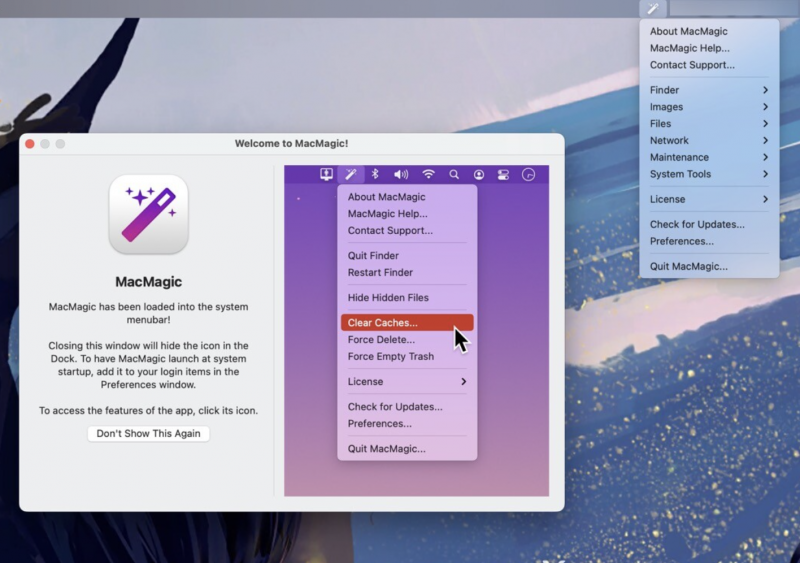Click the Control Center toggles icon in the preview image

click(x=503, y=175)
